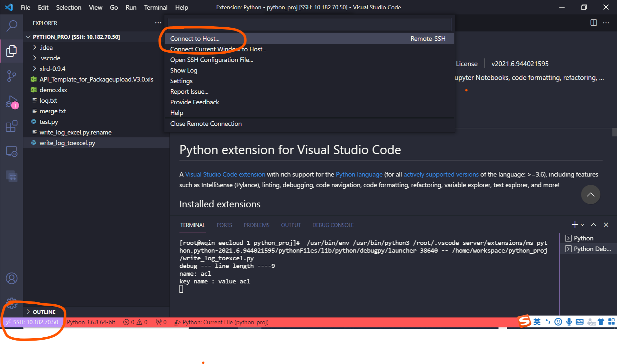
Task: Open the Extensions view icon
Action: point(12,126)
